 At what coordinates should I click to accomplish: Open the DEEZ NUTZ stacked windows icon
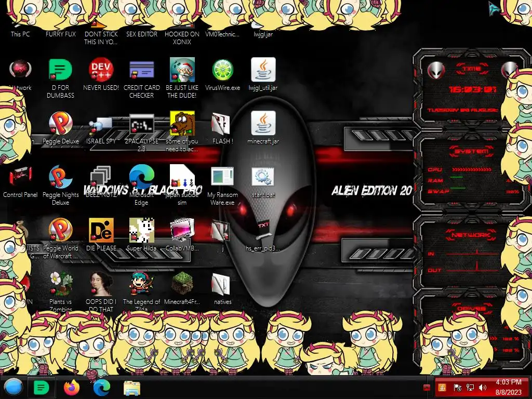pos(101,176)
